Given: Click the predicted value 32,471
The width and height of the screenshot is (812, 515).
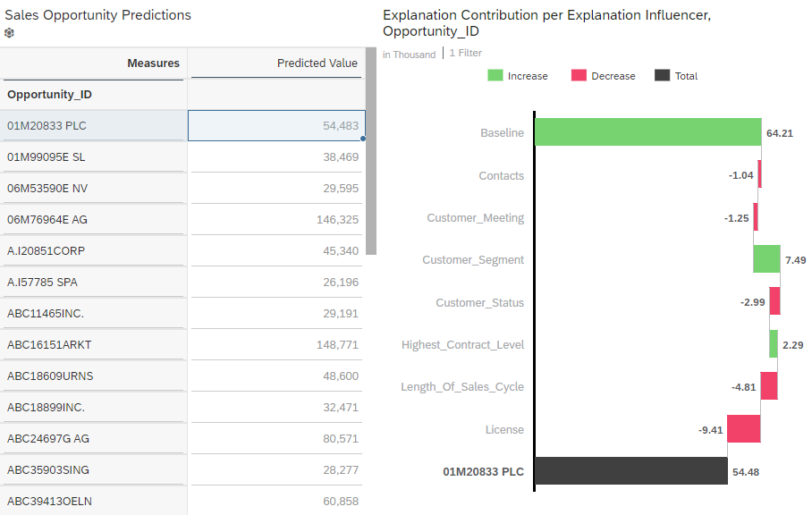Looking at the screenshot, I should (341, 408).
